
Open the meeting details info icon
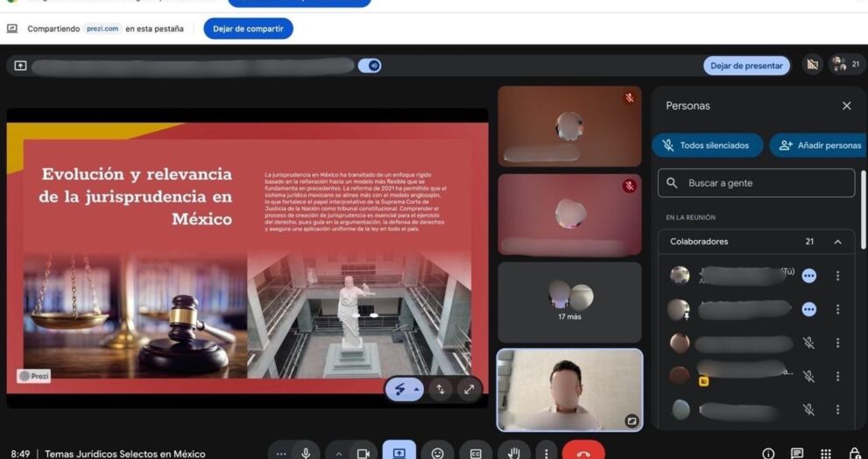click(768, 454)
